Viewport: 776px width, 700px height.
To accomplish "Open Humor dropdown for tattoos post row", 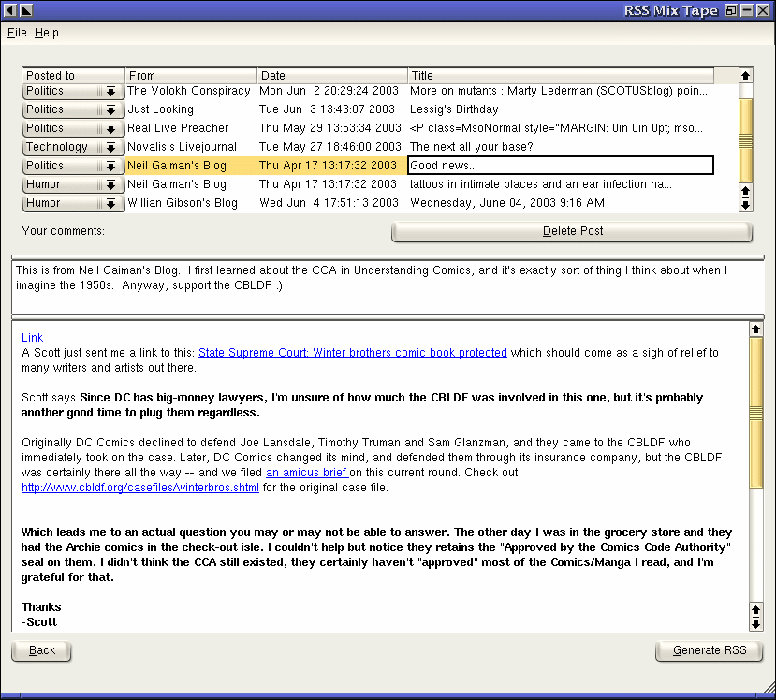I will [x=73, y=184].
